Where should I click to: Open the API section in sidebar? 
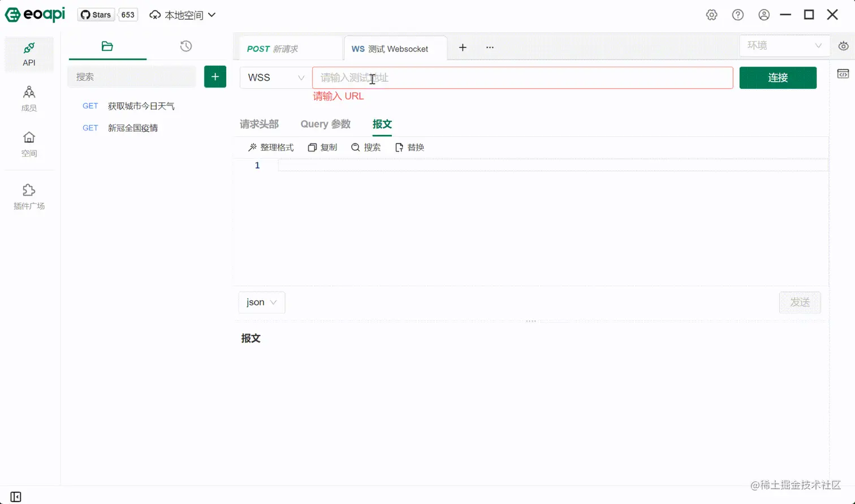(29, 54)
